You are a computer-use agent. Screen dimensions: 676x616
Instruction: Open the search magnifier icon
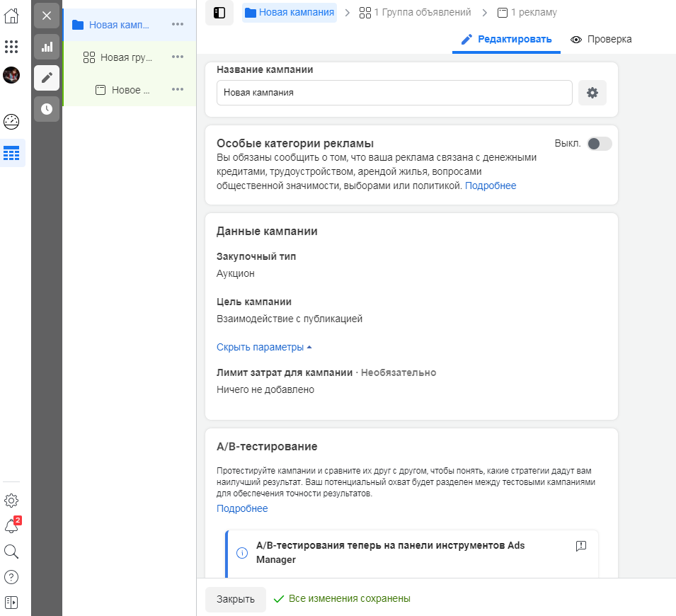point(11,552)
